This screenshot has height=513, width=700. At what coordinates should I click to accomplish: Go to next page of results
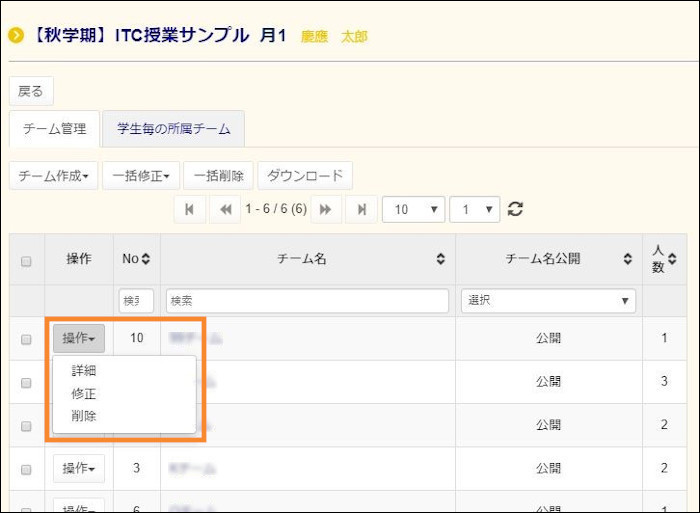[x=324, y=209]
